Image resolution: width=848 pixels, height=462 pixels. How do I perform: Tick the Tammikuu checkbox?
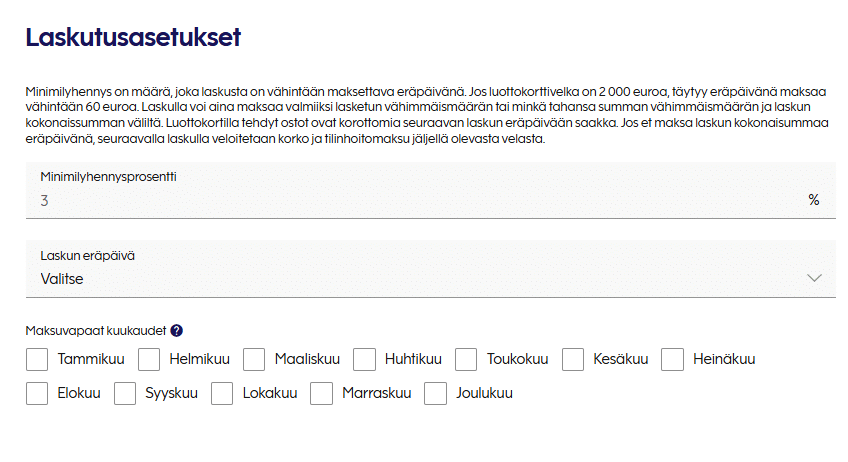pyautogui.click(x=37, y=359)
